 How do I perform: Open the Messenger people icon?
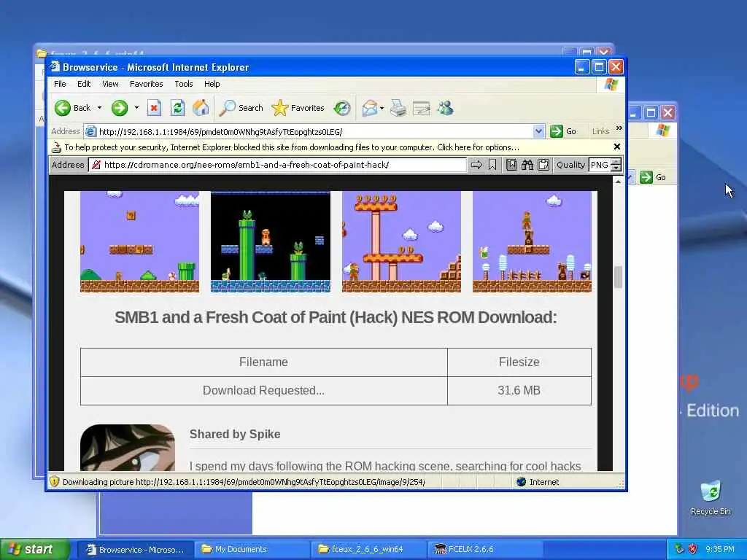tap(446, 108)
